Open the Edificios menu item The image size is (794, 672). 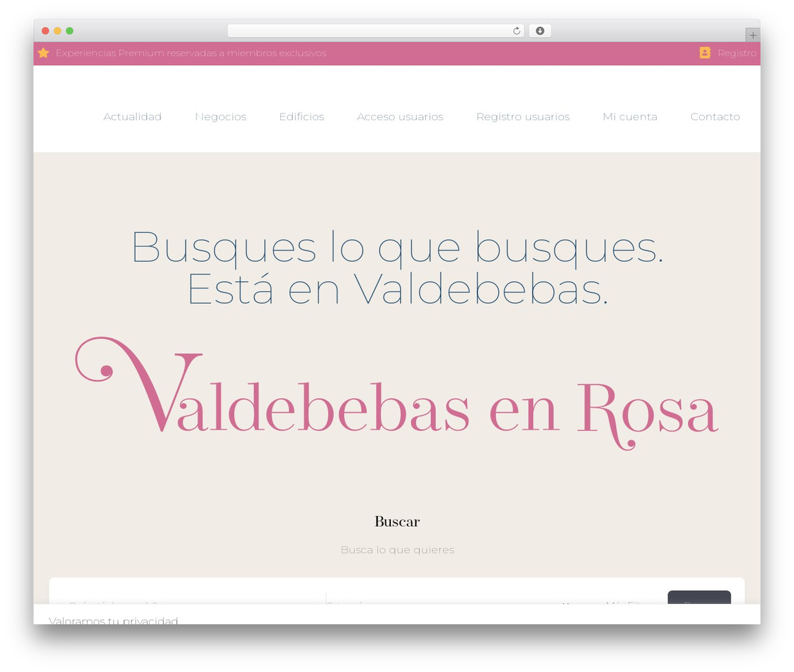pos(301,117)
